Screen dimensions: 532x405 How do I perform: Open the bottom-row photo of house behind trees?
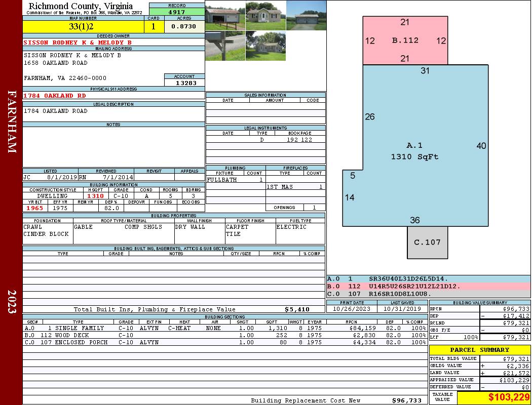coord(265,46)
